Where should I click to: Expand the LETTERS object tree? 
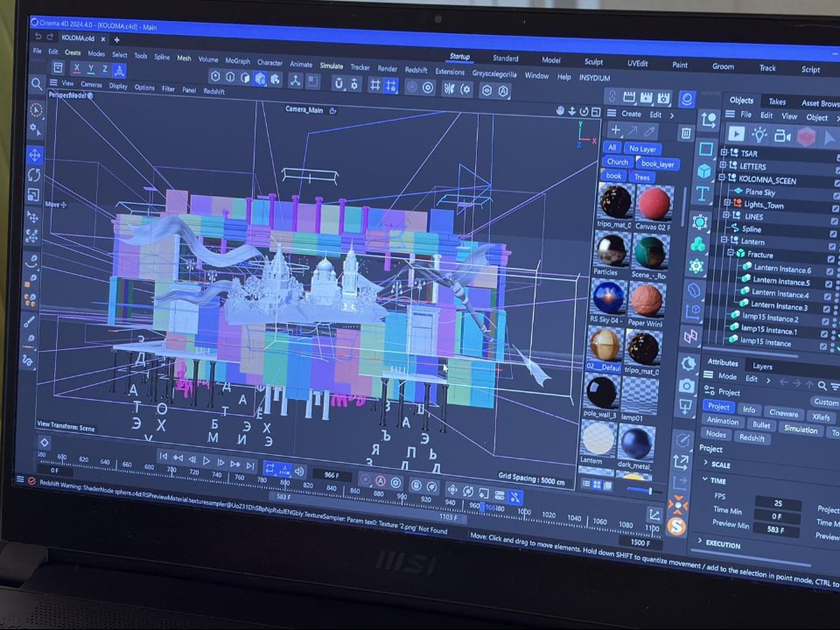[x=723, y=165]
